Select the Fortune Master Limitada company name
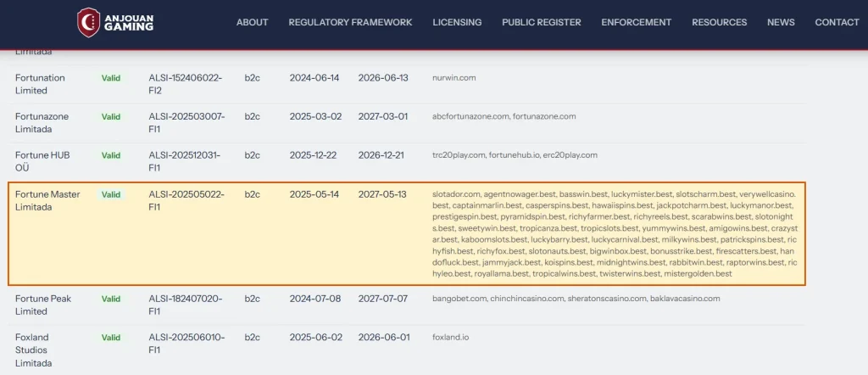 [47, 201]
